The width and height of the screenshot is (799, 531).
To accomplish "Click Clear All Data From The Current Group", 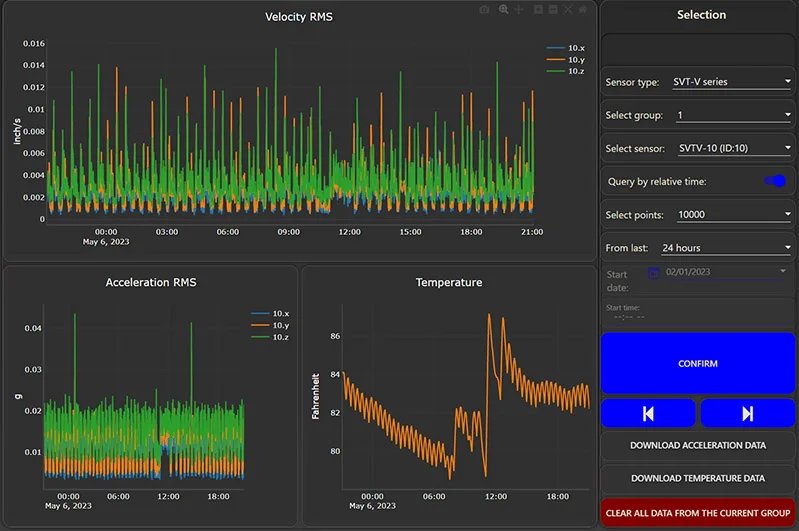I will coord(698,512).
